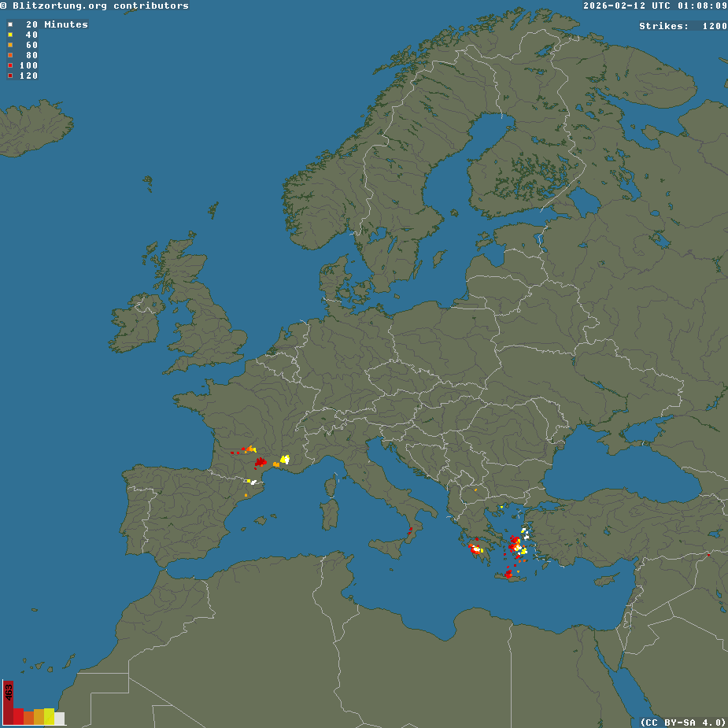This screenshot has width=728, height=728.
Task: Click the lightning cluster over the Aegean Sea
Action: (518, 544)
